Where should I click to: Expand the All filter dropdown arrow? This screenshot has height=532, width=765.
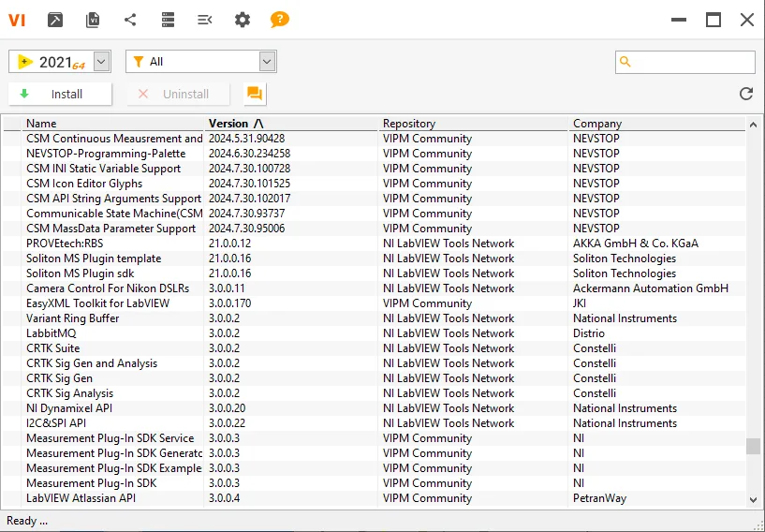[266, 62]
